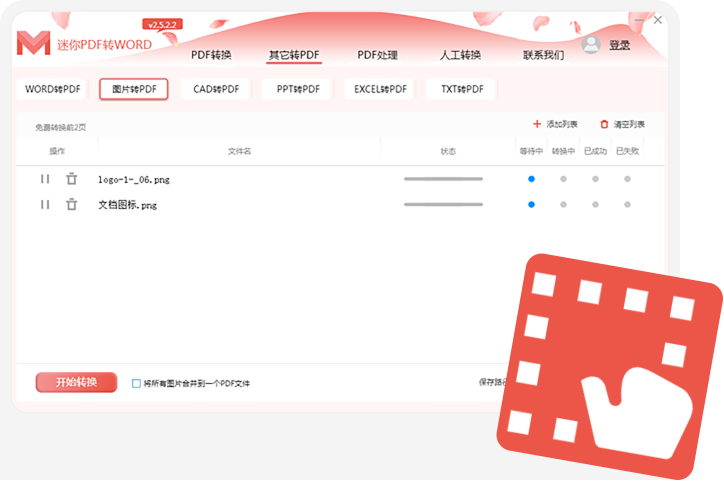Select TXT转PDF mode
724x481 pixels.
click(462, 89)
